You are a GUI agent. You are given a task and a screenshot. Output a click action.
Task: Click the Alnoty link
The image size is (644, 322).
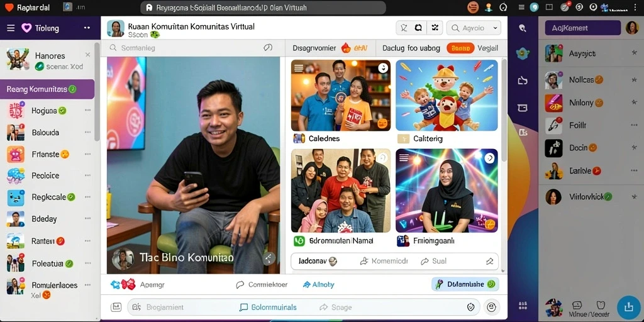pyautogui.click(x=318, y=284)
